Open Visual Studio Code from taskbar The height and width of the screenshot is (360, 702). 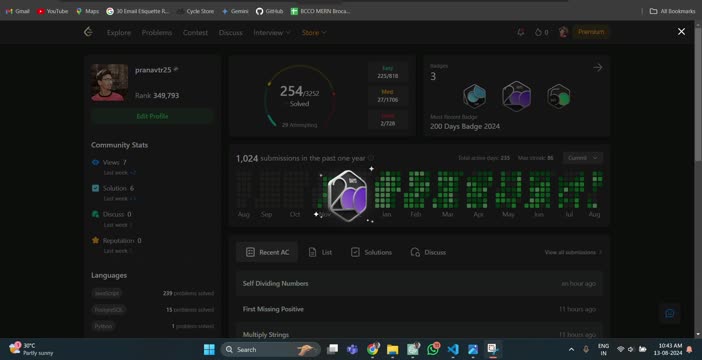point(453,349)
